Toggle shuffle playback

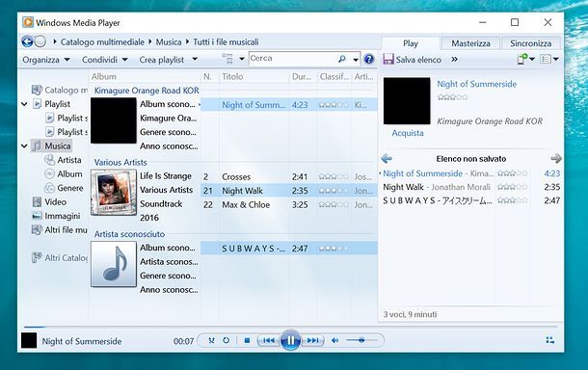click(x=211, y=340)
